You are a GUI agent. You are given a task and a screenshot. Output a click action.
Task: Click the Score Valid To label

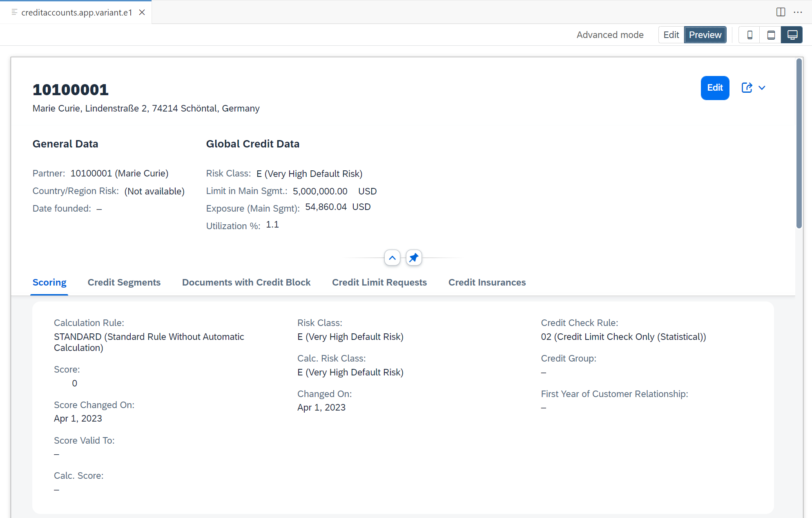pyautogui.click(x=84, y=440)
